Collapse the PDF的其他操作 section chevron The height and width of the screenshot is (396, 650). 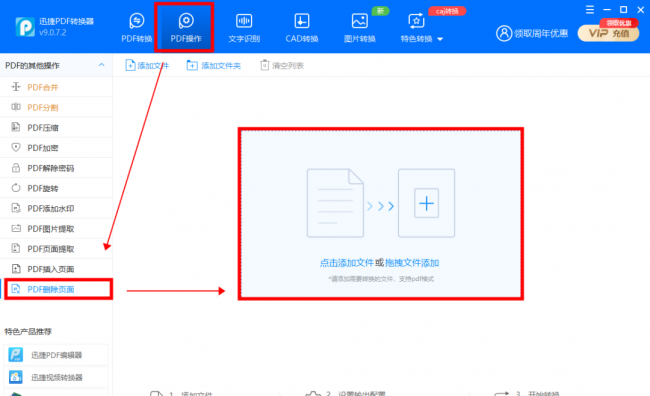point(102,65)
